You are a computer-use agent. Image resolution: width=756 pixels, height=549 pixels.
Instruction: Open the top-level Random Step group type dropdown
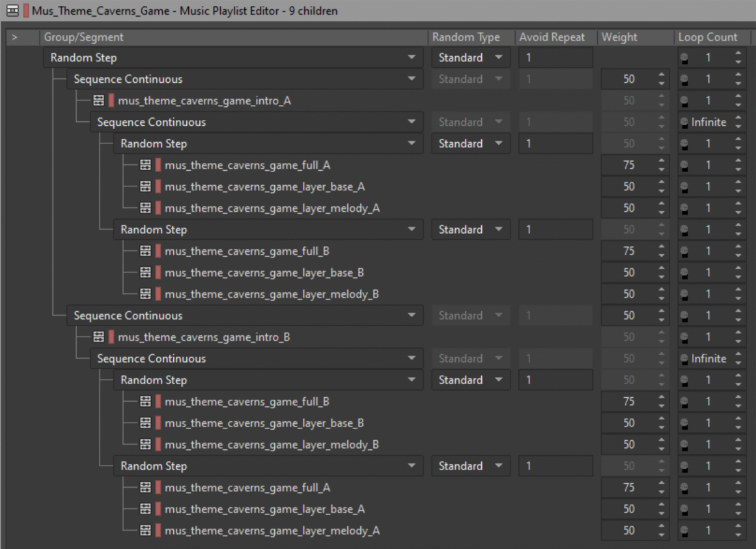412,57
